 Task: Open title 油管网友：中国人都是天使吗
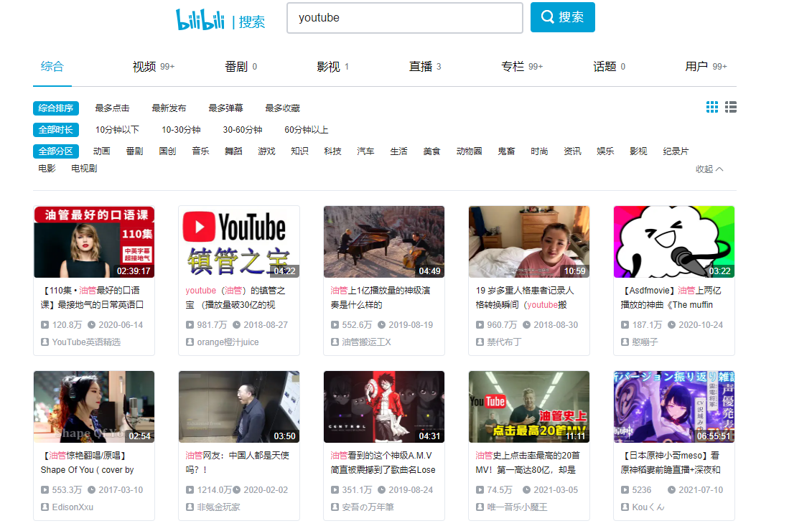pos(238,462)
